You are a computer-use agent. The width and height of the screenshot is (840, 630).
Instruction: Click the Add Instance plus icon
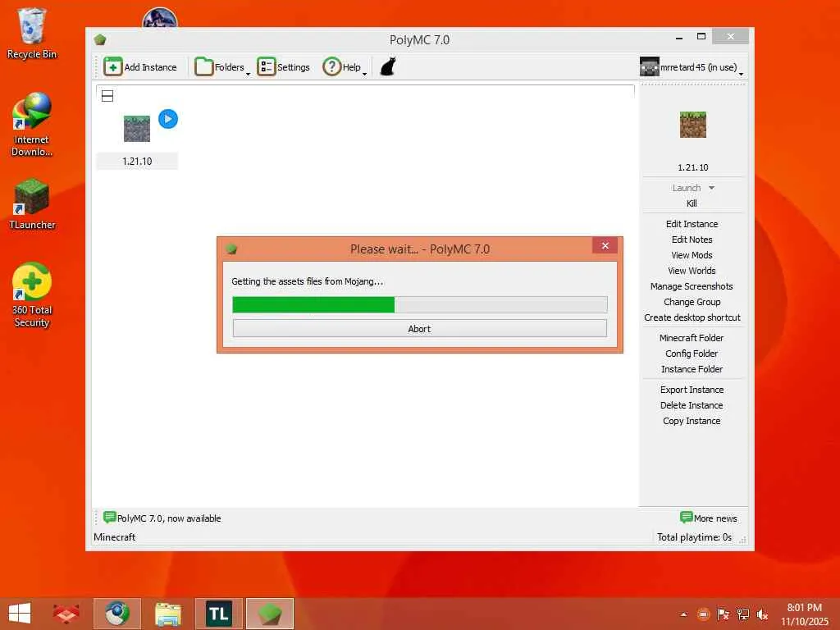pos(112,67)
